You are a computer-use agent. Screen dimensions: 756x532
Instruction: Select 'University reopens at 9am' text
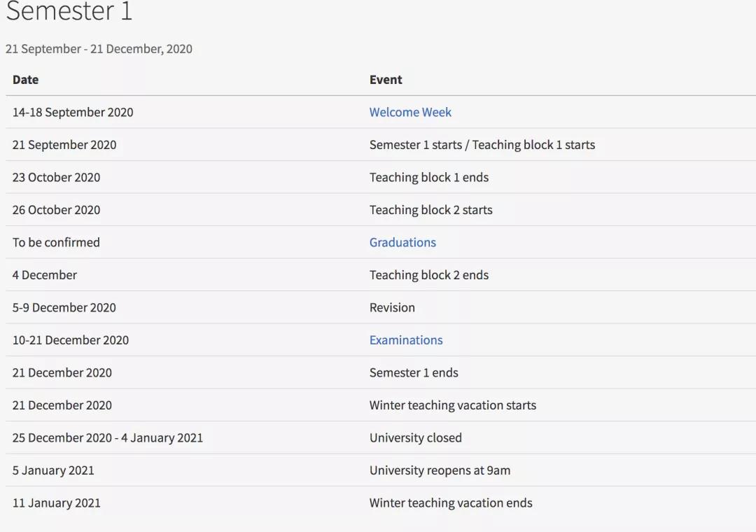440,470
